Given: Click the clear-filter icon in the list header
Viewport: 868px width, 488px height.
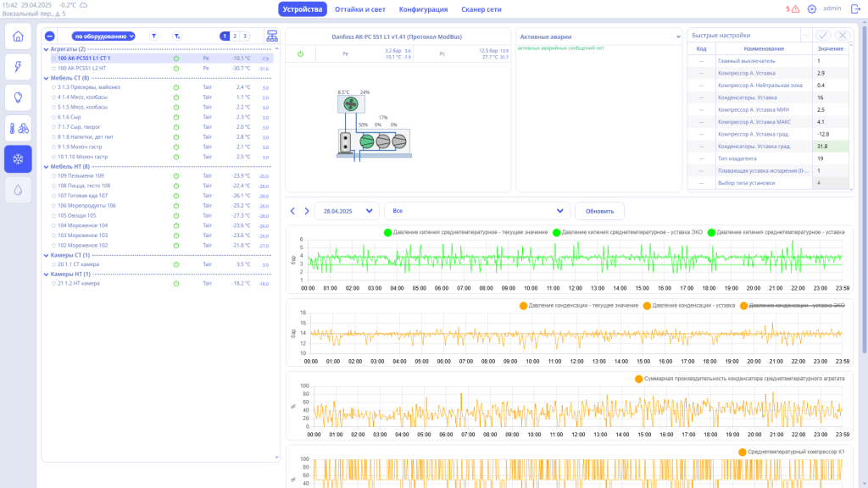Looking at the screenshot, I should point(176,36).
